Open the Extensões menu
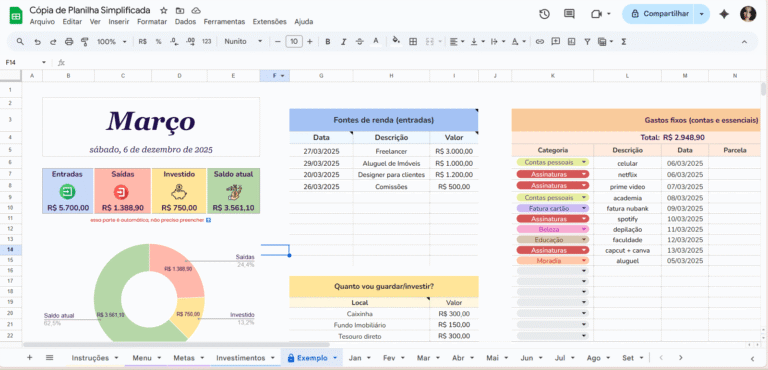This screenshot has width=768, height=370. (269, 22)
